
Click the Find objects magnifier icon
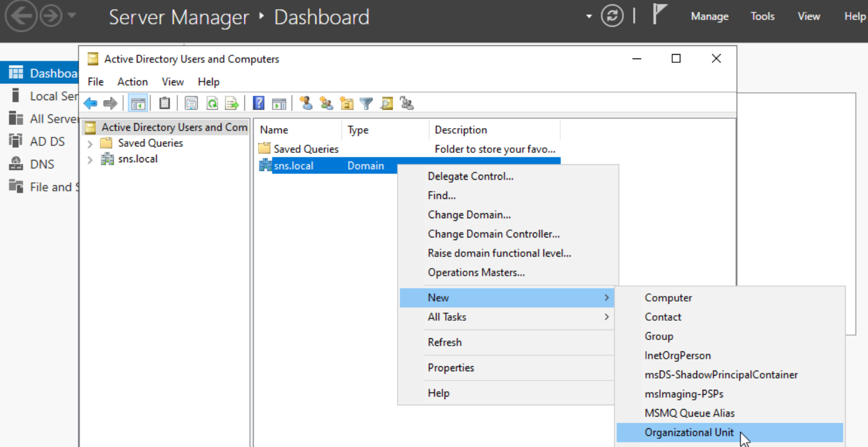coord(387,103)
